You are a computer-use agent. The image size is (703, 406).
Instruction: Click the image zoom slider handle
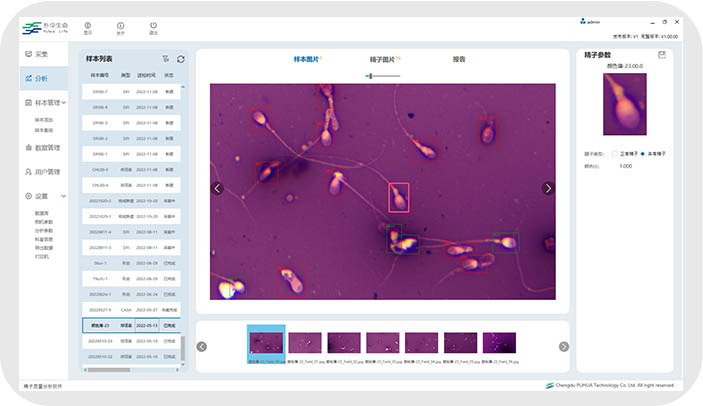[x=370, y=76]
